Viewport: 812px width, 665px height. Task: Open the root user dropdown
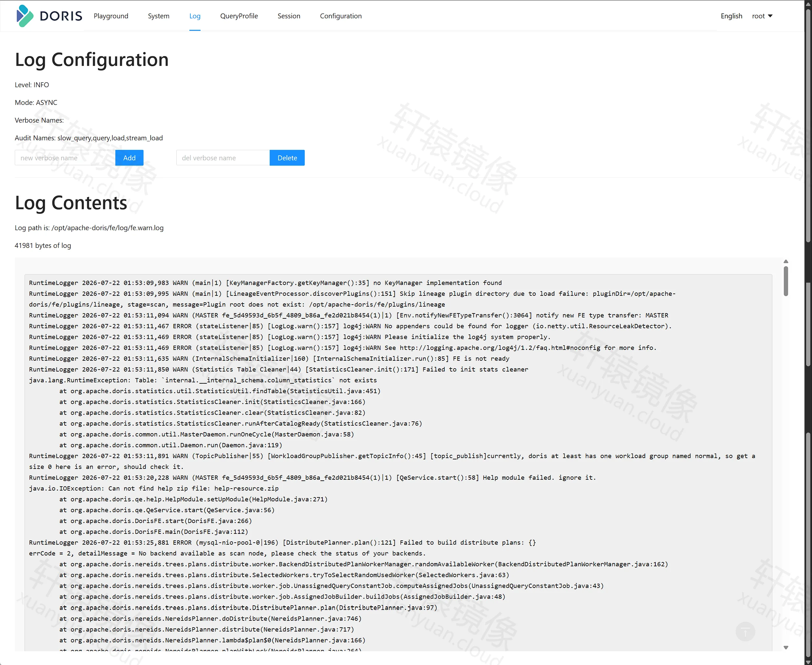click(762, 16)
